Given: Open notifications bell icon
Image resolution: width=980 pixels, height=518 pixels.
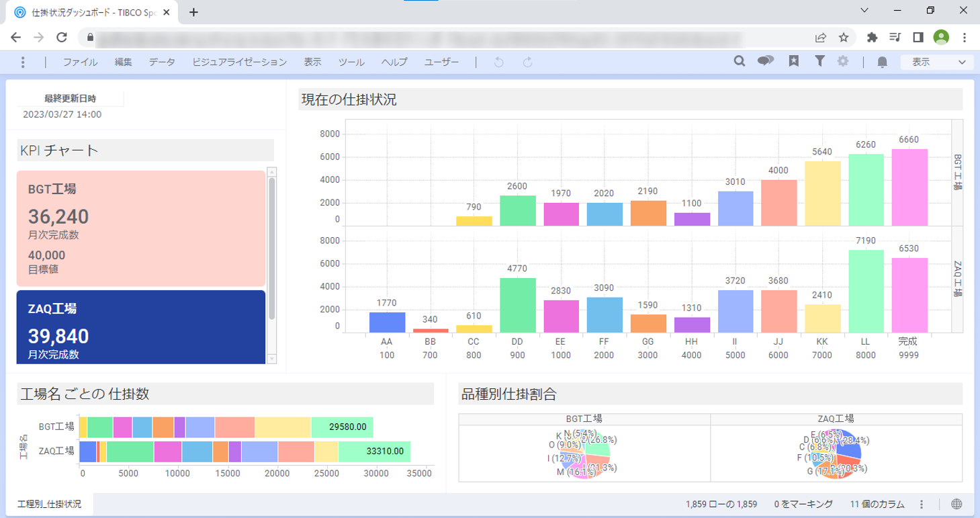Looking at the screenshot, I should click(883, 62).
